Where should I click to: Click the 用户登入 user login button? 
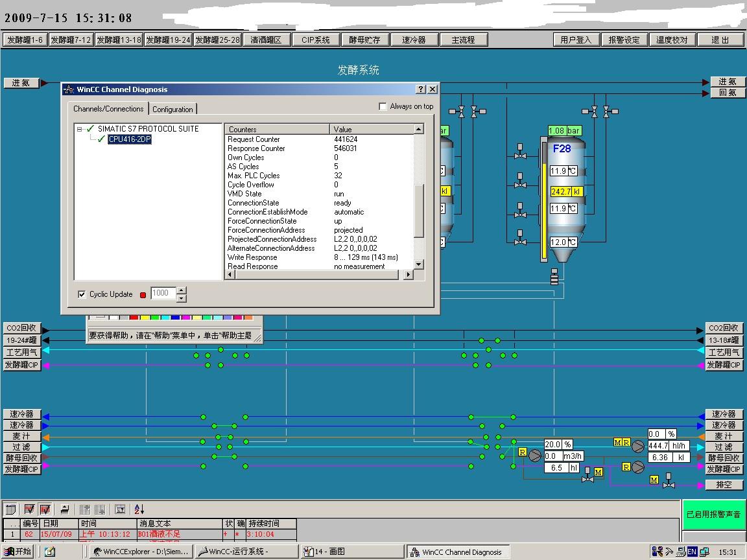click(x=576, y=40)
